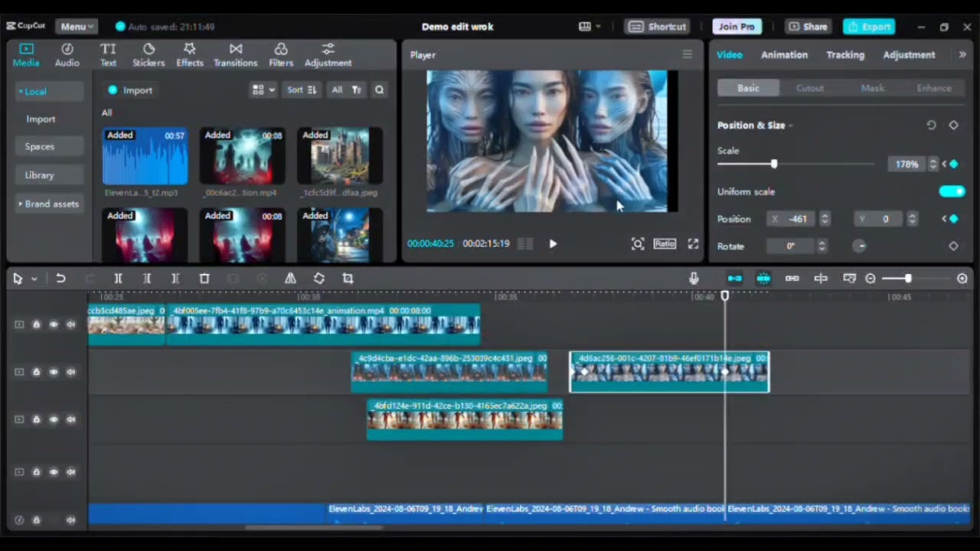Delete the selected clip with trash icon
Viewport: 980px width, 551px height.
(204, 279)
